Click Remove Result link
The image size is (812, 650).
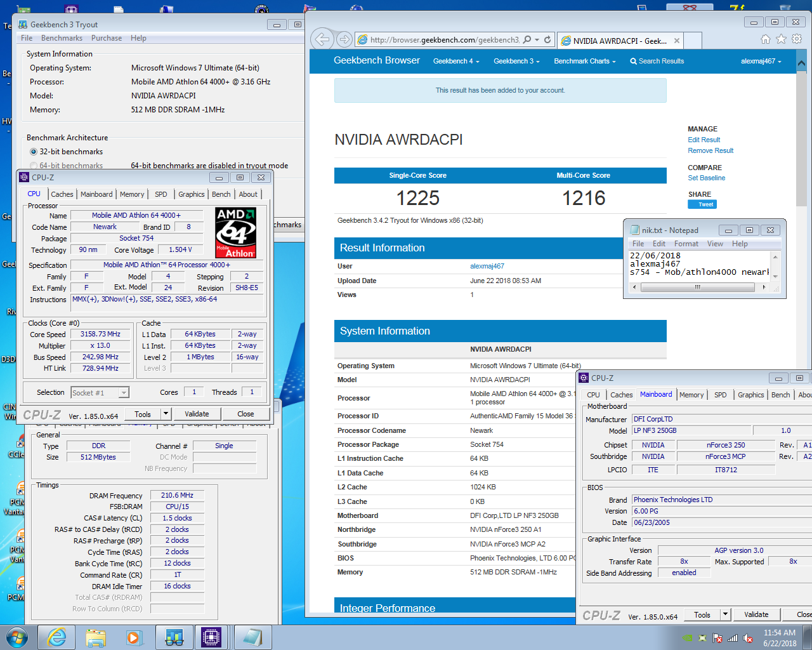(710, 150)
